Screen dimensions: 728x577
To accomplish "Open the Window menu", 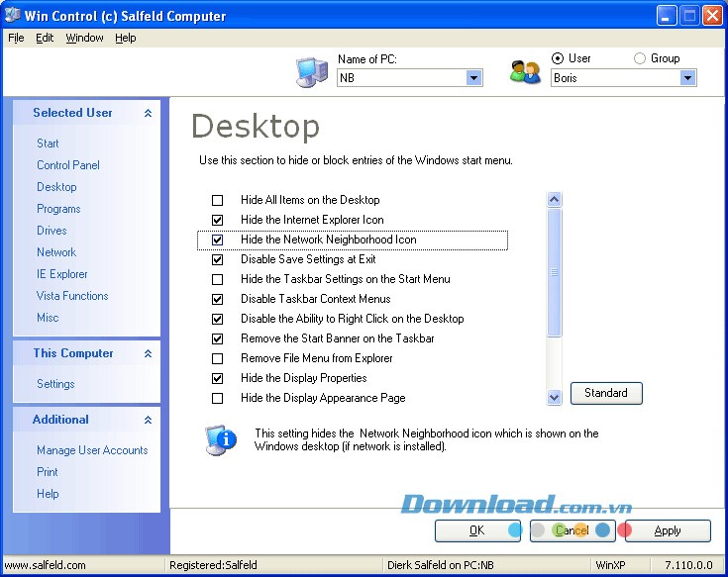I will click(x=84, y=38).
